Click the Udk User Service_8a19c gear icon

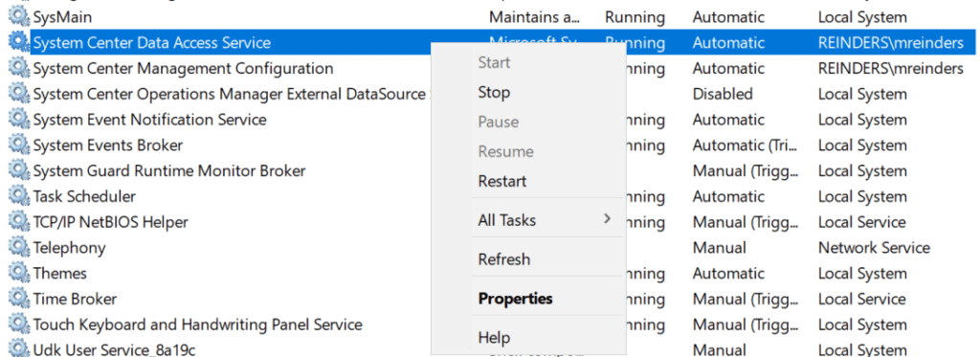19,349
